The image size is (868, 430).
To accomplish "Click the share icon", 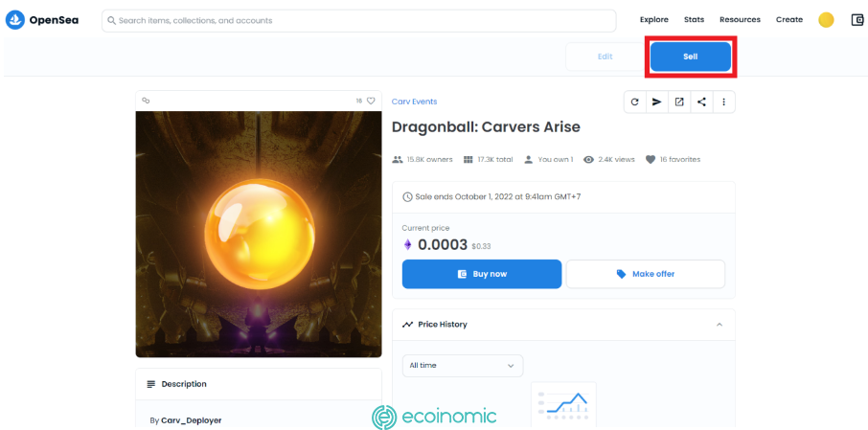I will tap(701, 102).
